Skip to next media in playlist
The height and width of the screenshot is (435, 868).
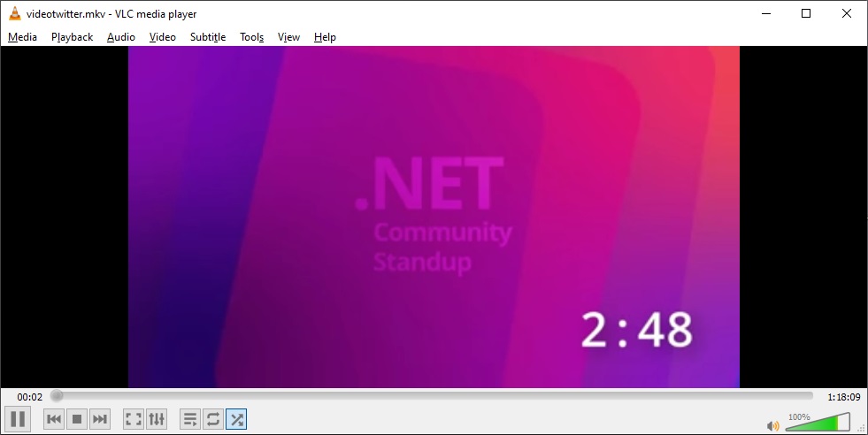pos(100,419)
